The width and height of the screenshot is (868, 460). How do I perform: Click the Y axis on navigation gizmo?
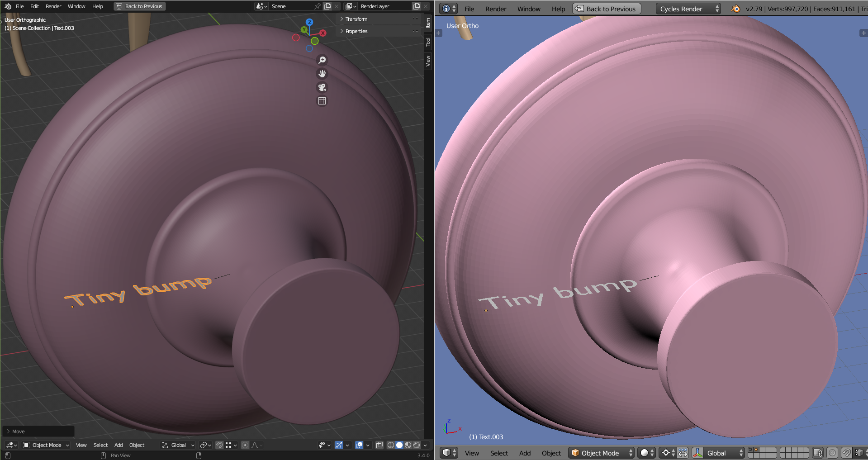coord(304,30)
